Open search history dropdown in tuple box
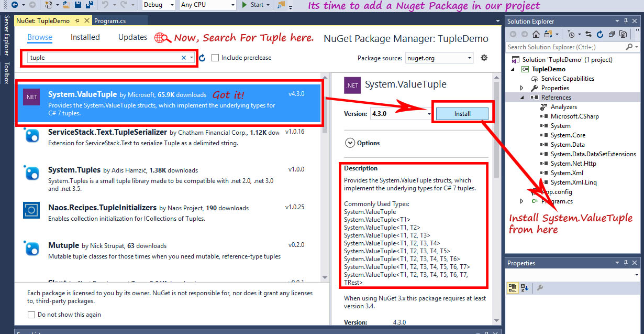Viewport: 644px width, 334px height. tap(192, 58)
